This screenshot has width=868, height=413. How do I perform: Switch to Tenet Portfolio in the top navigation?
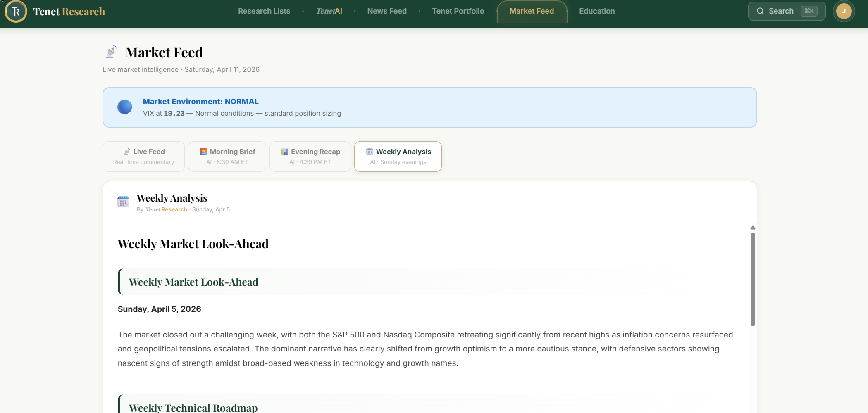(458, 11)
